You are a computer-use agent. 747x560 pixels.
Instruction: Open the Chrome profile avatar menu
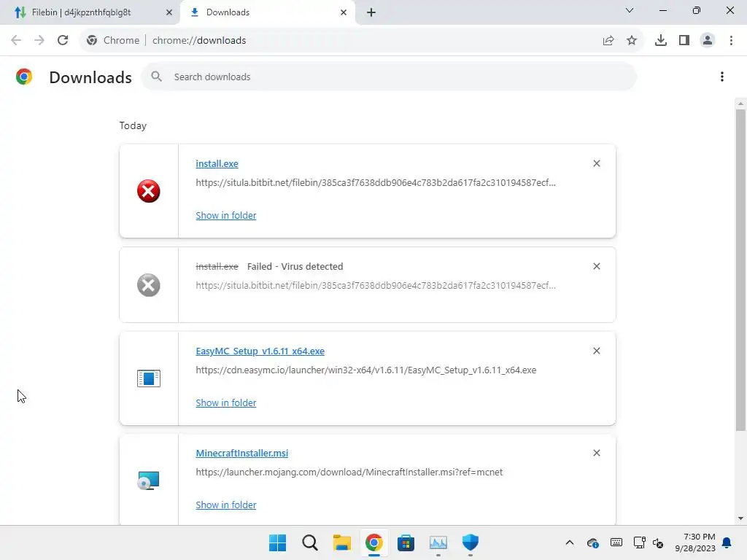pyautogui.click(x=708, y=41)
